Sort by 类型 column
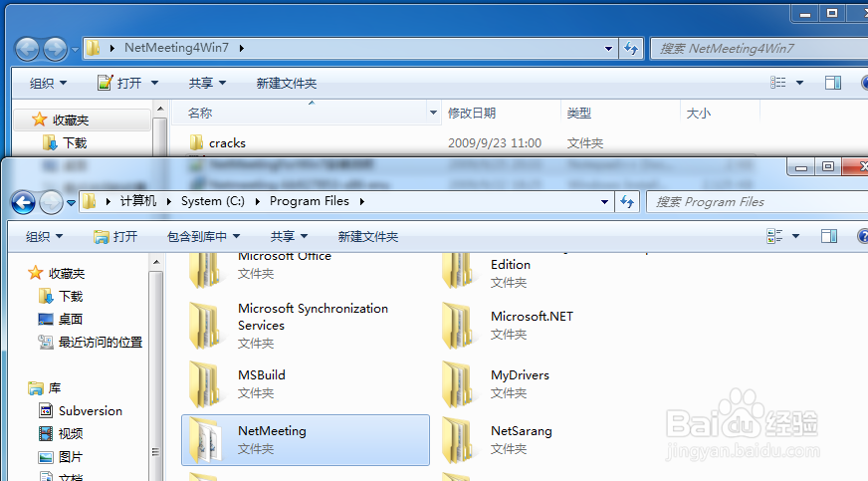The width and height of the screenshot is (868, 481). pyautogui.click(x=579, y=114)
